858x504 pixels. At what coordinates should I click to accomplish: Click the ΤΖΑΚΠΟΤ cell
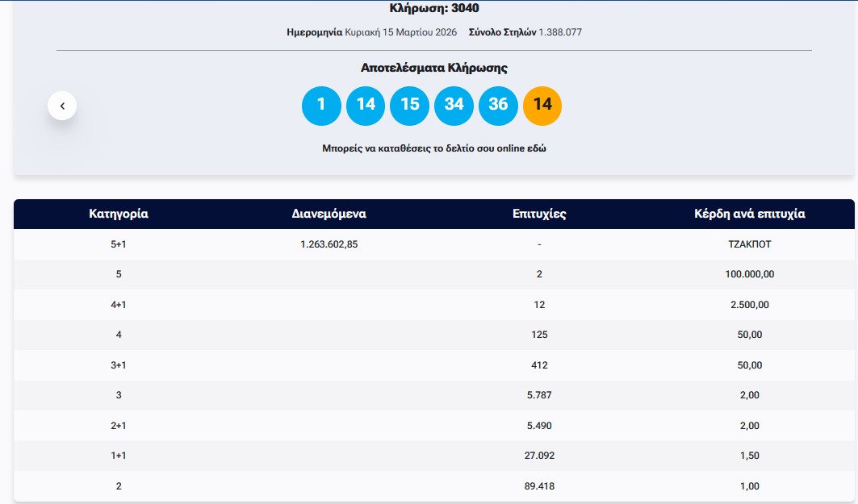pyautogui.click(x=750, y=244)
